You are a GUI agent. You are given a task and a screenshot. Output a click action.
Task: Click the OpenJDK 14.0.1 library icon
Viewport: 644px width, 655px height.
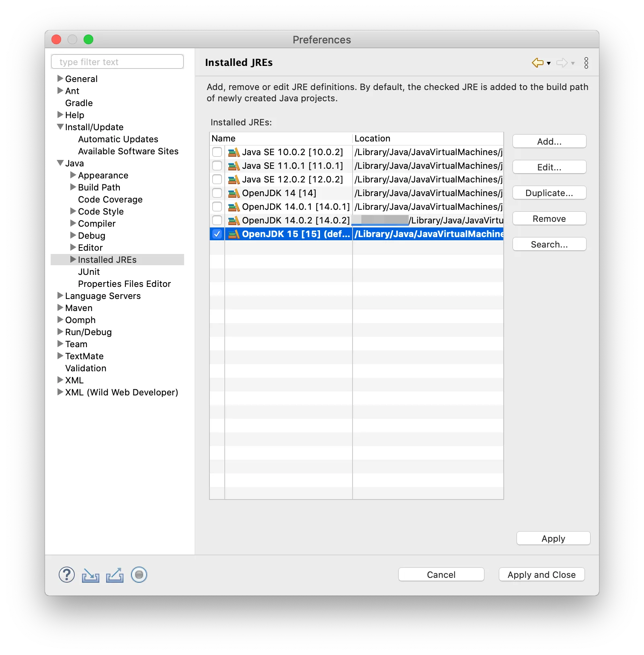[x=234, y=207]
